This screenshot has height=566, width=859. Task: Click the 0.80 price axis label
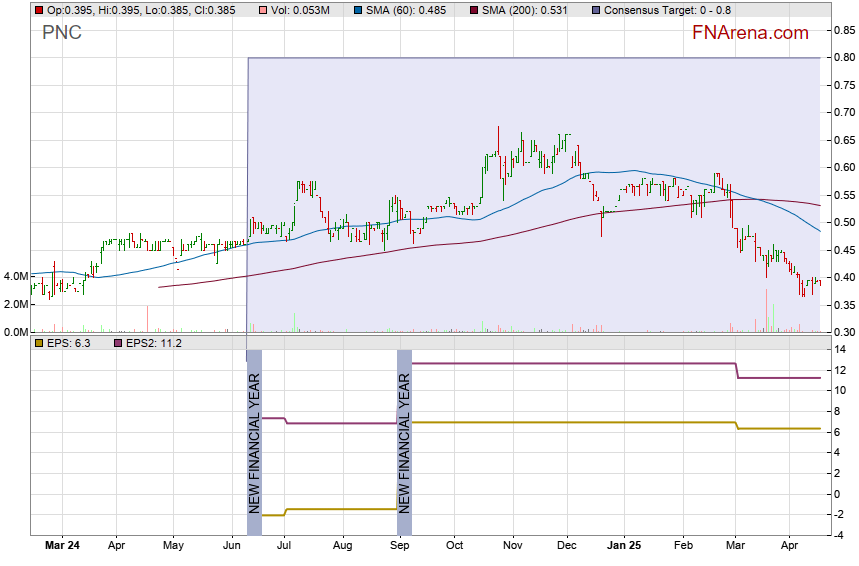coord(842,58)
